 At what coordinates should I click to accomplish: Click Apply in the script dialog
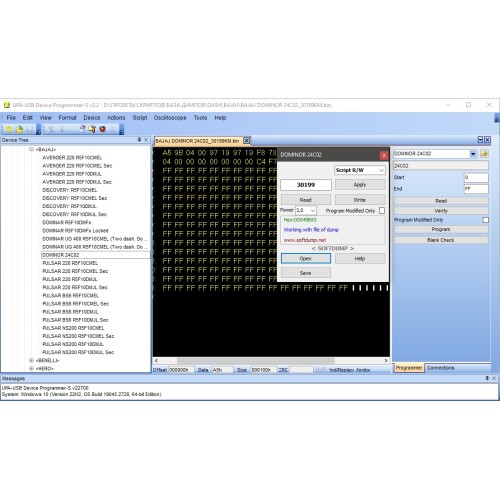360,185
